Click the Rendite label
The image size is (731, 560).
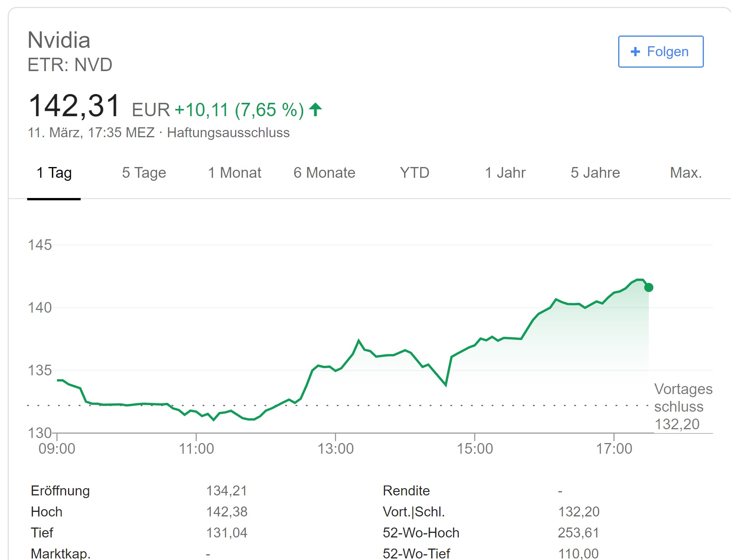pyautogui.click(x=406, y=491)
